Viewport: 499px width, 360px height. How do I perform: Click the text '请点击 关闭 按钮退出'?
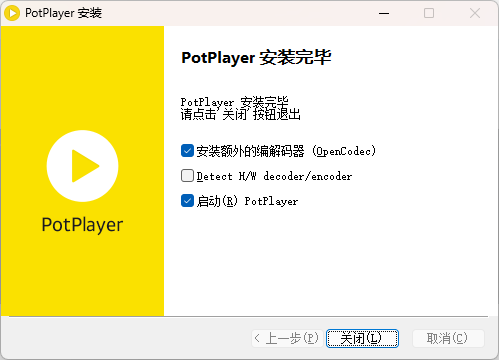pos(241,114)
